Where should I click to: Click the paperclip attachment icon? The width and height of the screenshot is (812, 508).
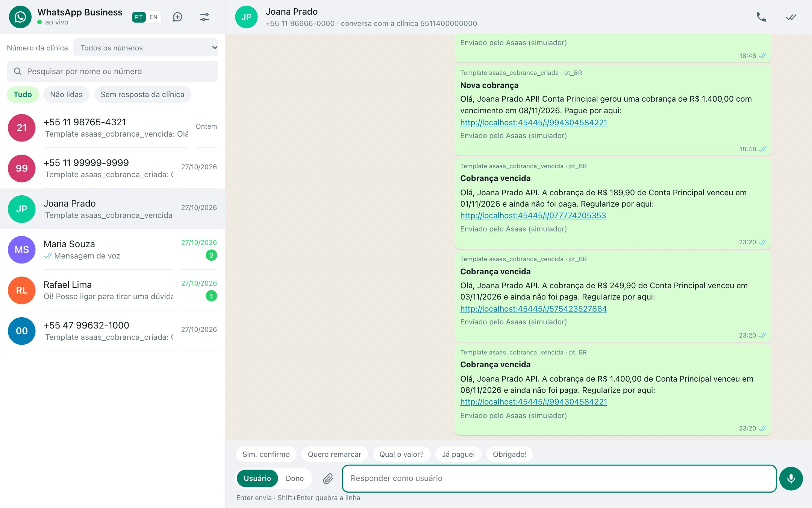click(x=328, y=478)
